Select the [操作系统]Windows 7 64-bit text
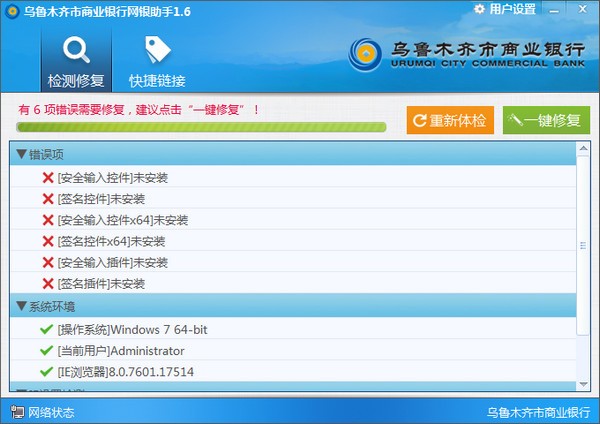This screenshot has height=424, width=600. [132, 329]
